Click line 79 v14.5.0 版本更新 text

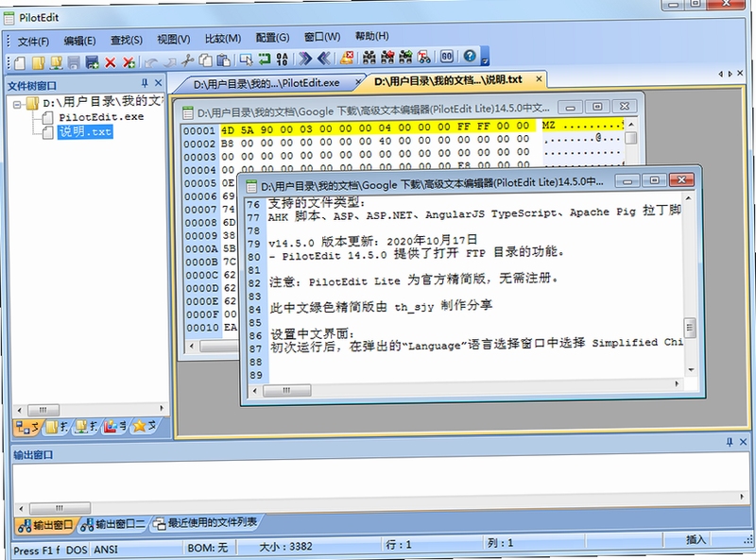point(372,241)
